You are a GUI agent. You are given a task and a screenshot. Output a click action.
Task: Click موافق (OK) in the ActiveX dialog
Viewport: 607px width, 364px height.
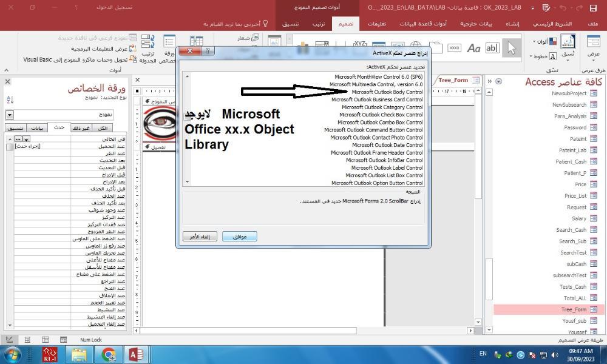point(240,237)
